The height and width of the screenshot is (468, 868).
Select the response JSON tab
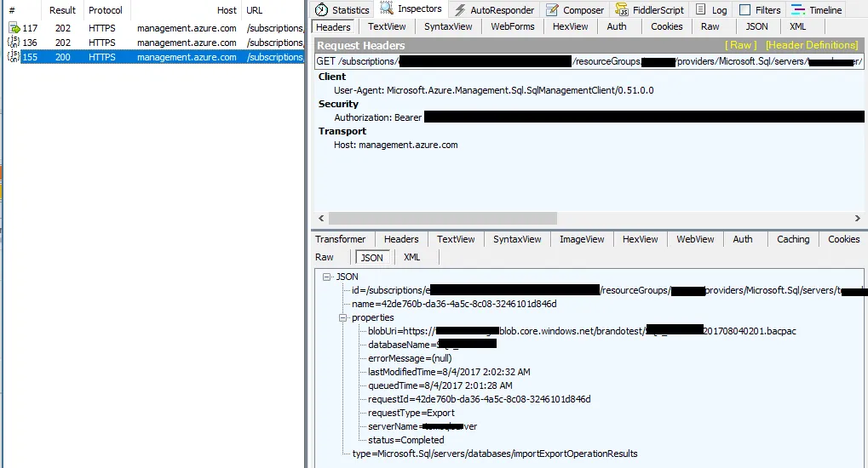[x=371, y=258]
